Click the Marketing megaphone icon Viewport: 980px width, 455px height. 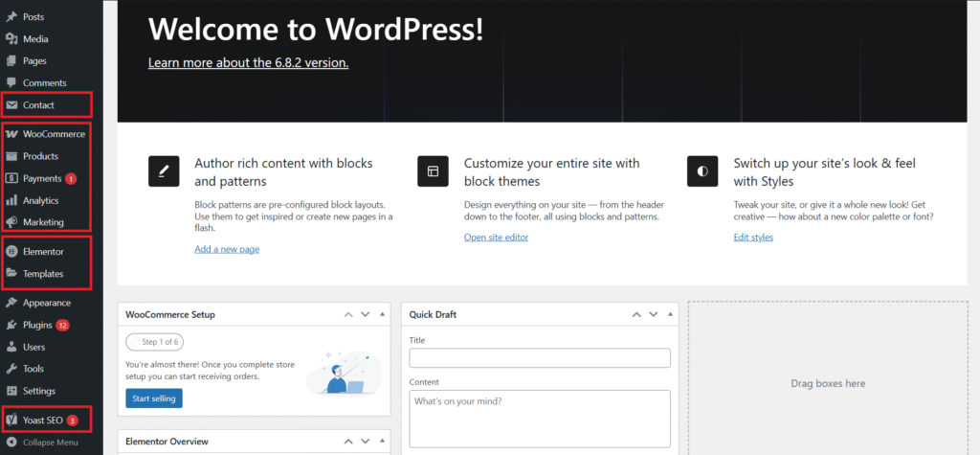click(x=11, y=222)
